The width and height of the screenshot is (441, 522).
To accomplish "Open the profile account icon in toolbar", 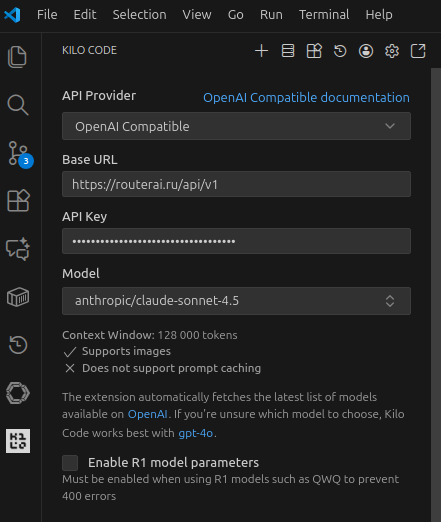I will point(366,51).
